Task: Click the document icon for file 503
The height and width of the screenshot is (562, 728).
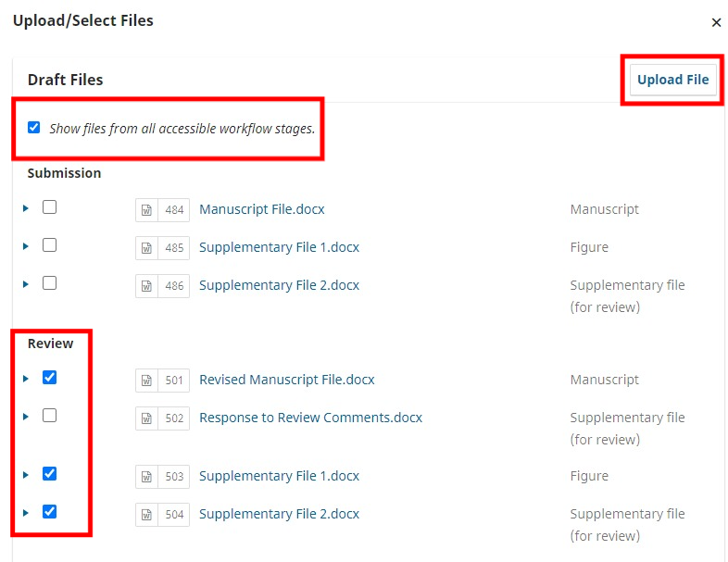Action: (146, 477)
